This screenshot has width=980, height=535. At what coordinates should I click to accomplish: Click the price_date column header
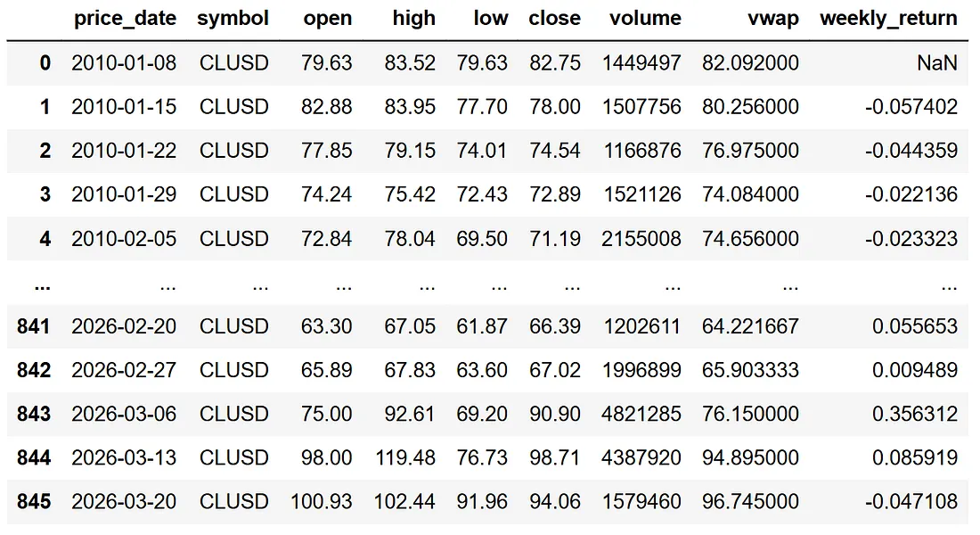[125, 19]
